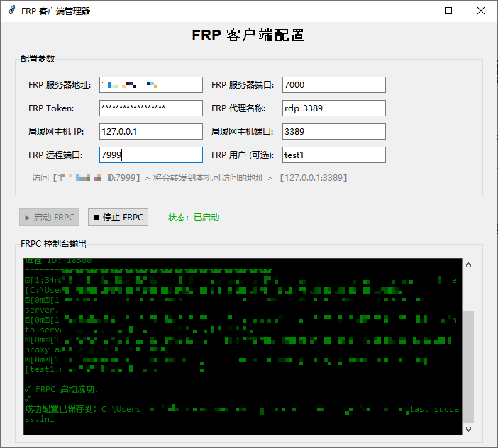Click the FRP 服务器端口 field showing 7000
The image size is (498, 448).
click(x=333, y=85)
